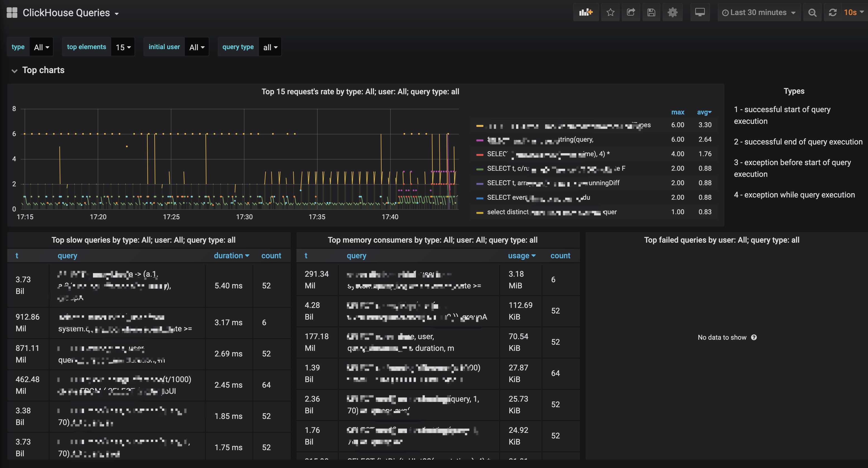Add a new panel to the dashboard
The image size is (868, 468).
click(586, 13)
